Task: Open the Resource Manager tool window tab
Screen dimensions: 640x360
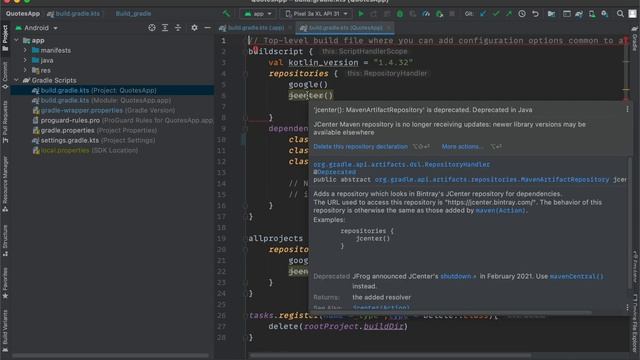Action: click(x=5, y=184)
